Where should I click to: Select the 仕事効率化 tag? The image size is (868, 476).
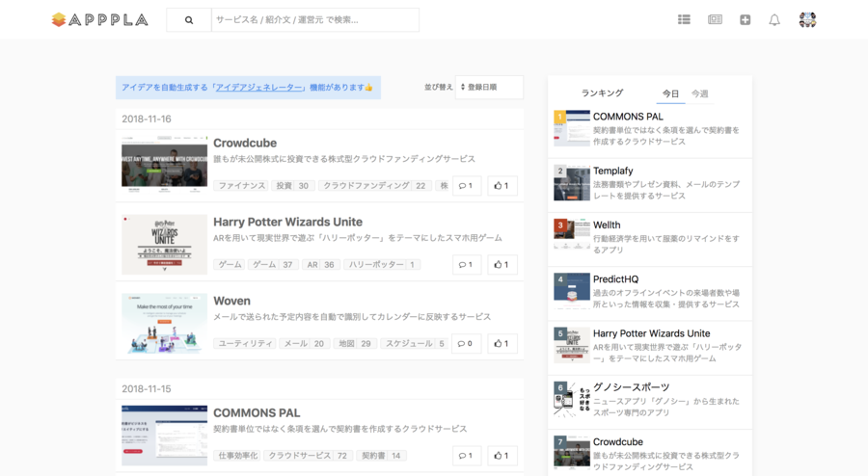coord(237,456)
